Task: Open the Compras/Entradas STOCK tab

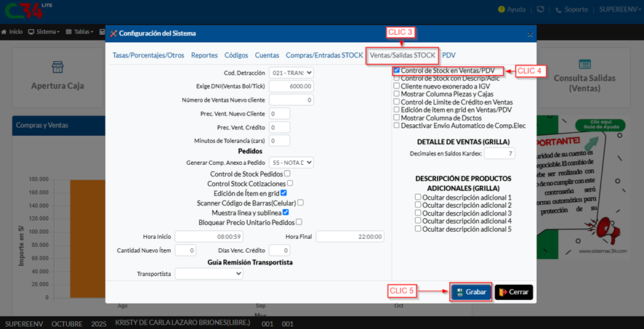Action: pyautogui.click(x=324, y=55)
